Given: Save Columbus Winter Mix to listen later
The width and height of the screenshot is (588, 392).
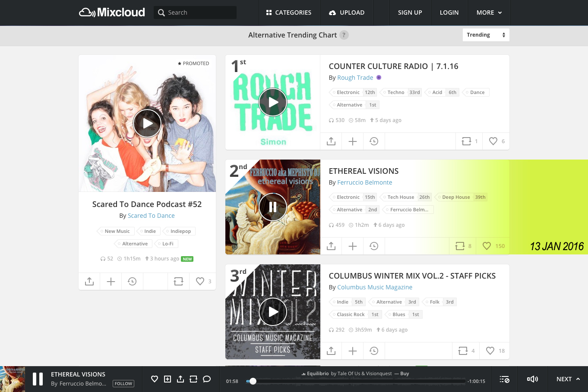Looking at the screenshot, I should click(374, 351).
